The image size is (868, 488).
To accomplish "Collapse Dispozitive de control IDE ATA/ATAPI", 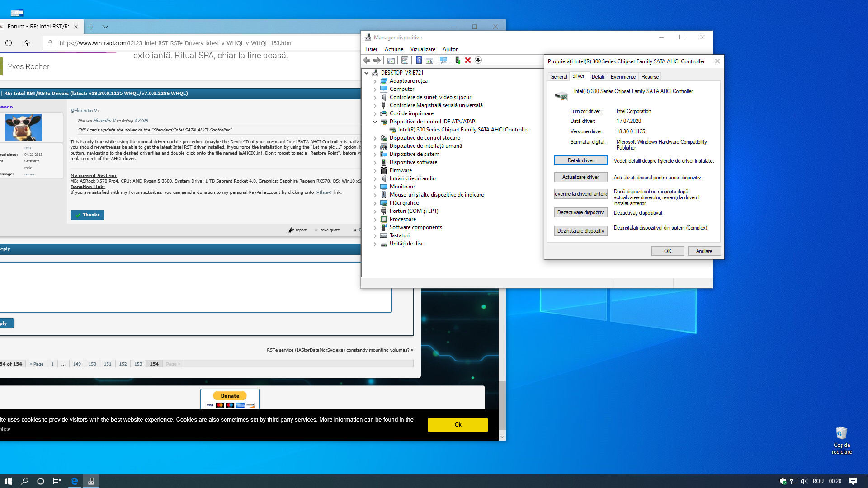I will point(375,122).
